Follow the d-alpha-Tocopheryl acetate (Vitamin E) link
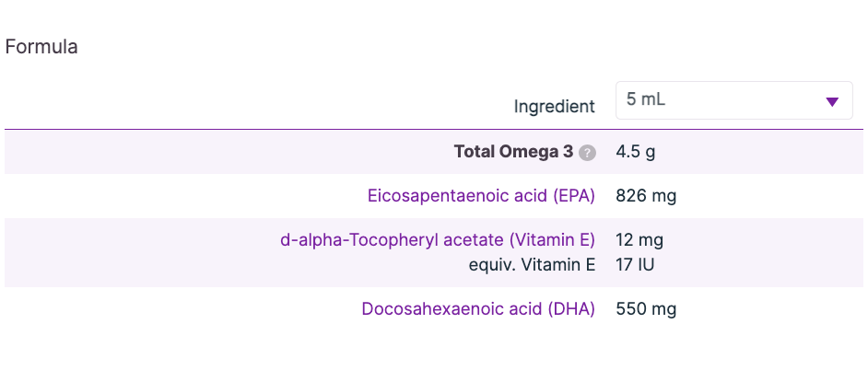 [x=438, y=240]
